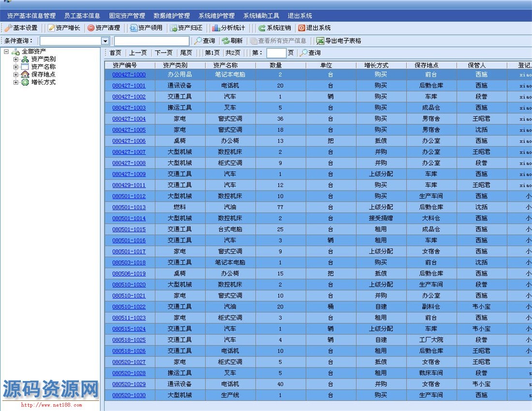This screenshot has height=411, width=532.
Task: Click the 查看所有资产信息 icon
Action: tap(253, 41)
